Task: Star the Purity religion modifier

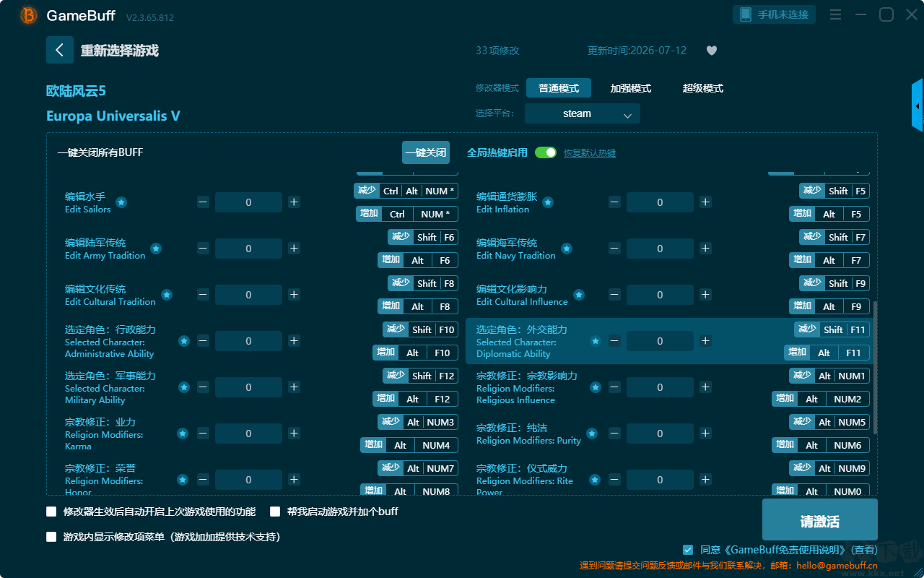Action: pyautogui.click(x=592, y=433)
